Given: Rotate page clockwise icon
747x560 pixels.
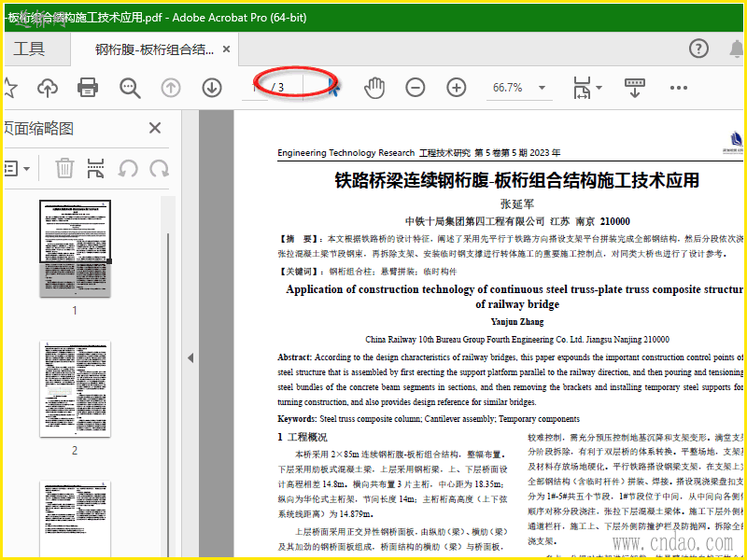Looking at the screenshot, I should click(159, 169).
